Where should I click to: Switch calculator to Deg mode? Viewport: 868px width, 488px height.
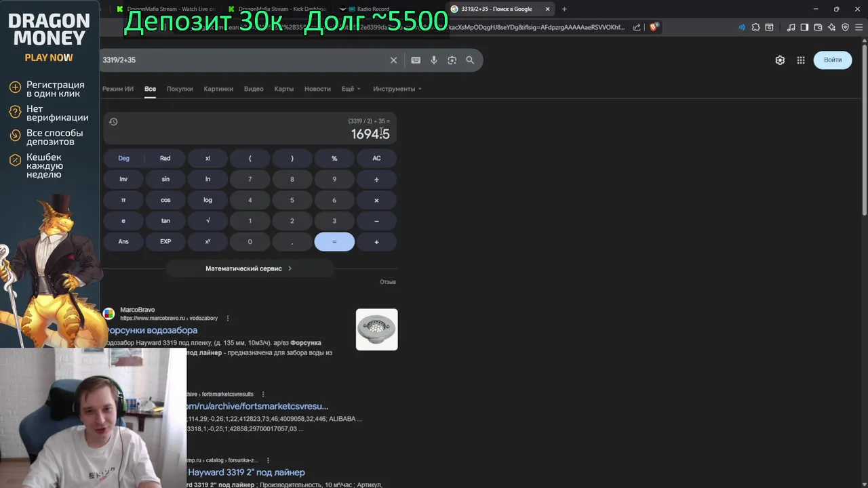click(123, 159)
